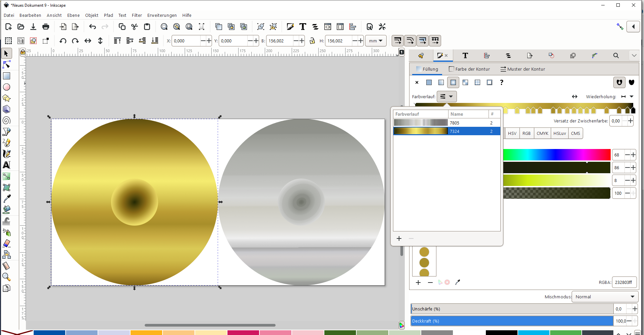Click the CMYK color mode button

pyautogui.click(x=542, y=133)
